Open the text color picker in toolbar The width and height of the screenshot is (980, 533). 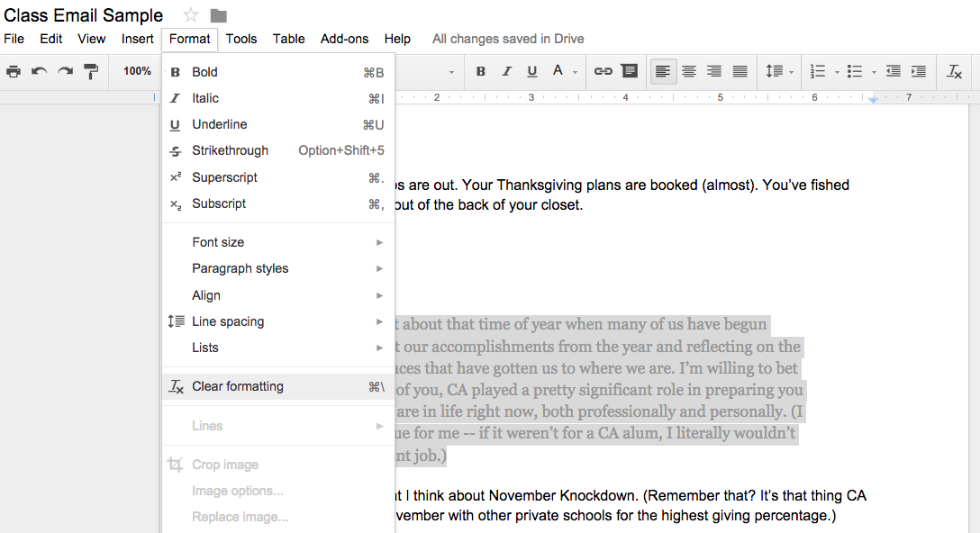(563, 71)
